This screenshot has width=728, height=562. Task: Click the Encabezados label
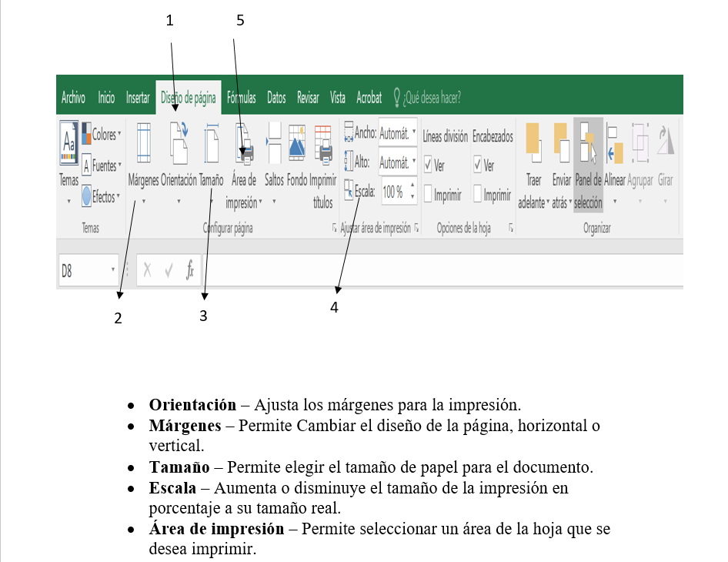point(493,136)
